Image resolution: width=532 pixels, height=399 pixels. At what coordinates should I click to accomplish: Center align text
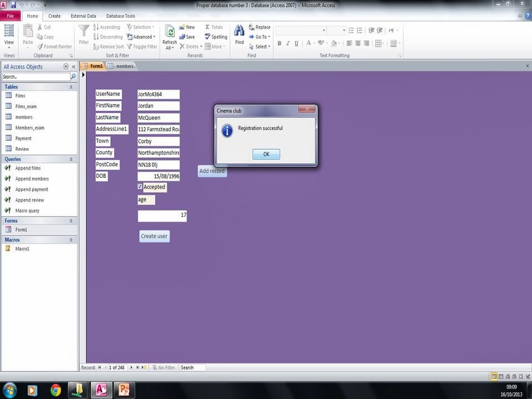click(x=357, y=43)
